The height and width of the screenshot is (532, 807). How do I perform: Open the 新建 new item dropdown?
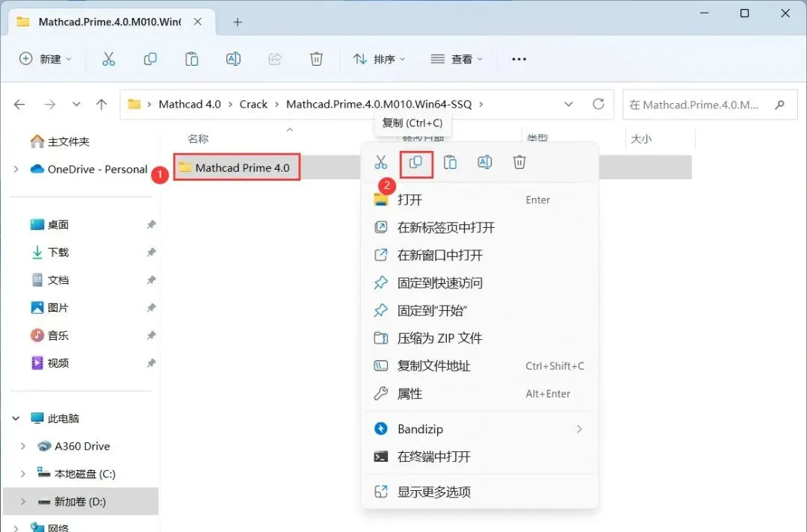(45, 59)
